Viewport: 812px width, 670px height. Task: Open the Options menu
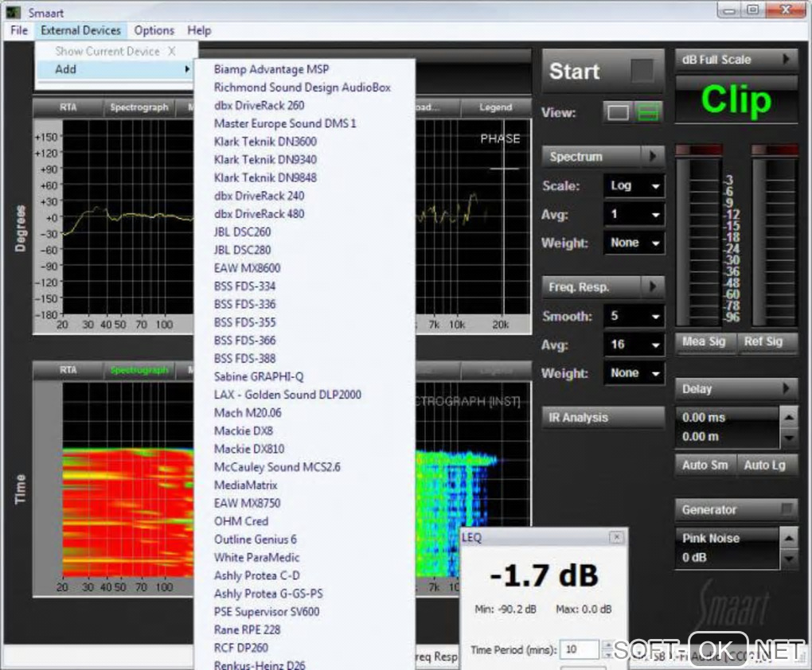coord(154,30)
